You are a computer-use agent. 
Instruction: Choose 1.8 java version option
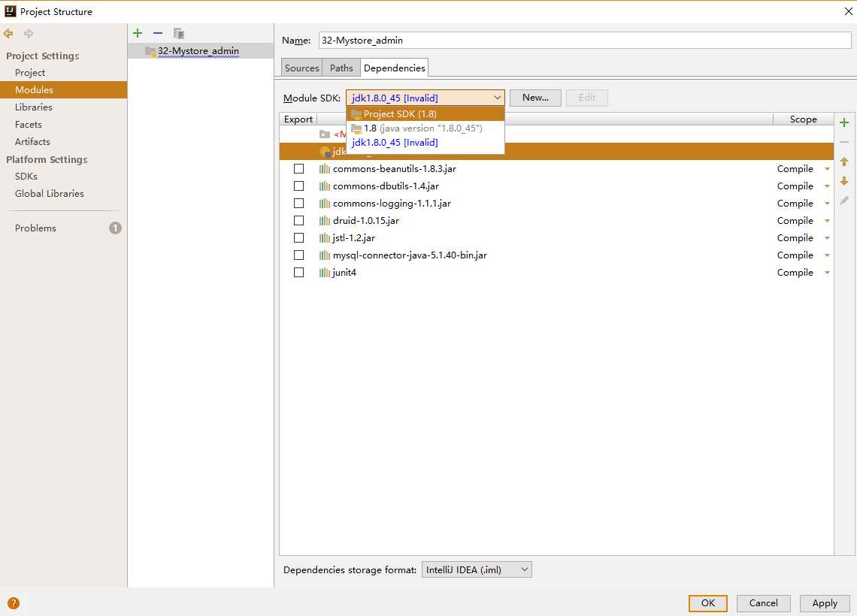tap(425, 128)
